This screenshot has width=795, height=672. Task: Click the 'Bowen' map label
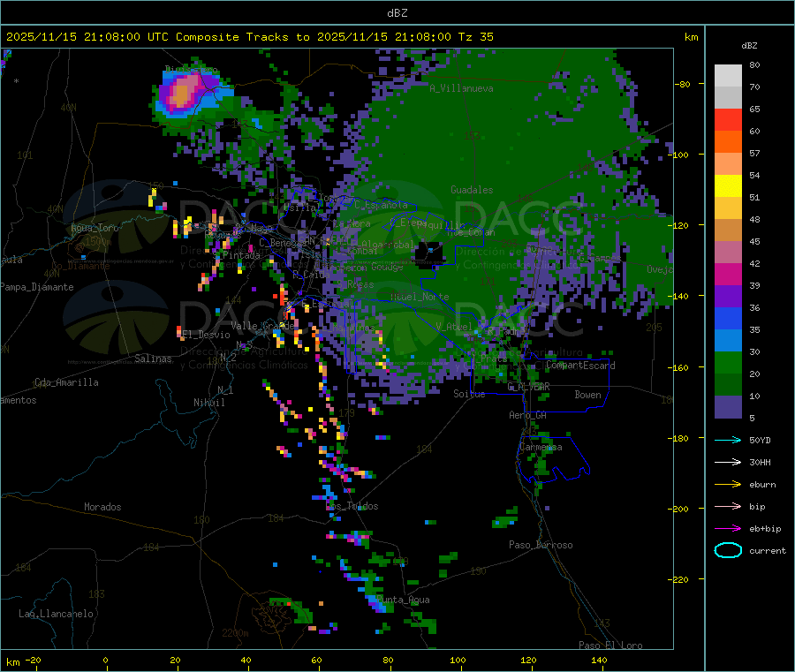click(587, 395)
